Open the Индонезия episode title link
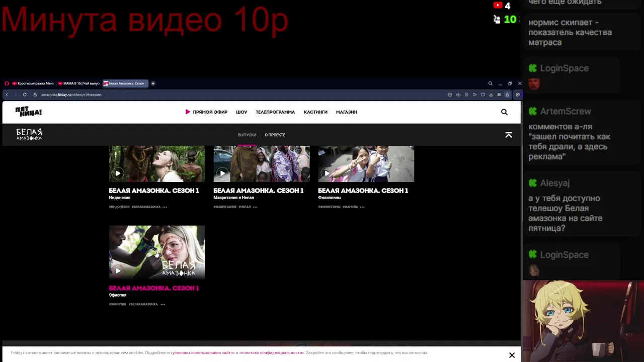Viewport: 644px width, 362px height. [154, 191]
